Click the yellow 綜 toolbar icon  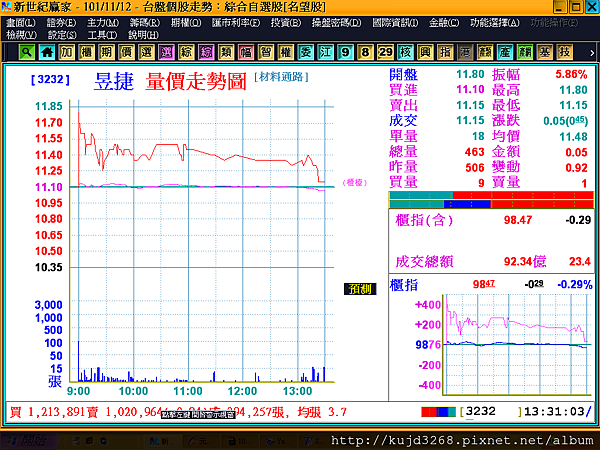186,52
